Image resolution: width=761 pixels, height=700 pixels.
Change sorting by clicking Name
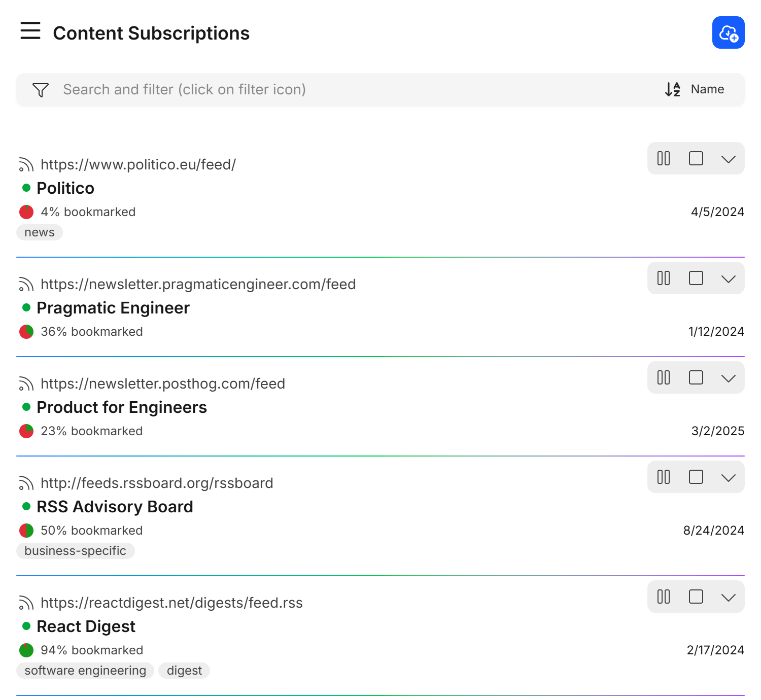click(707, 89)
